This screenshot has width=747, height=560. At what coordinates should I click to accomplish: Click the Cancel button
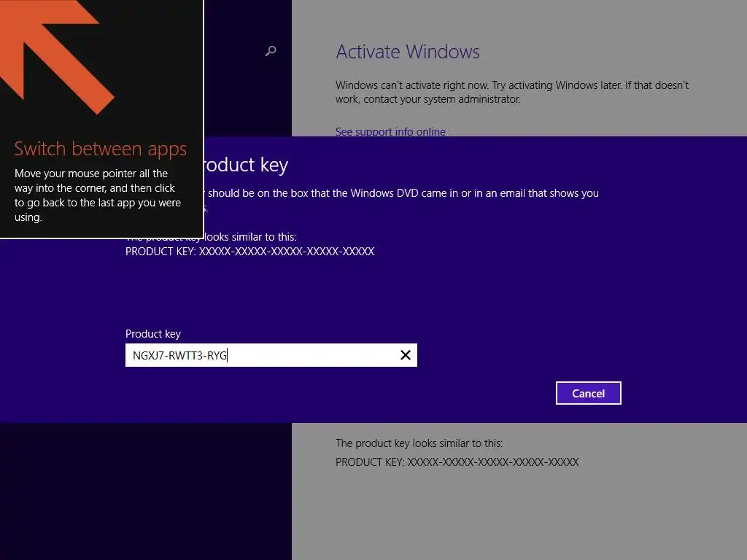tap(589, 393)
